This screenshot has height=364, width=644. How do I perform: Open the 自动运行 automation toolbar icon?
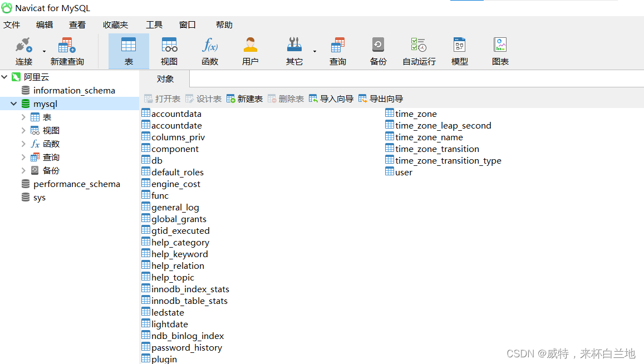[x=419, y=51]
